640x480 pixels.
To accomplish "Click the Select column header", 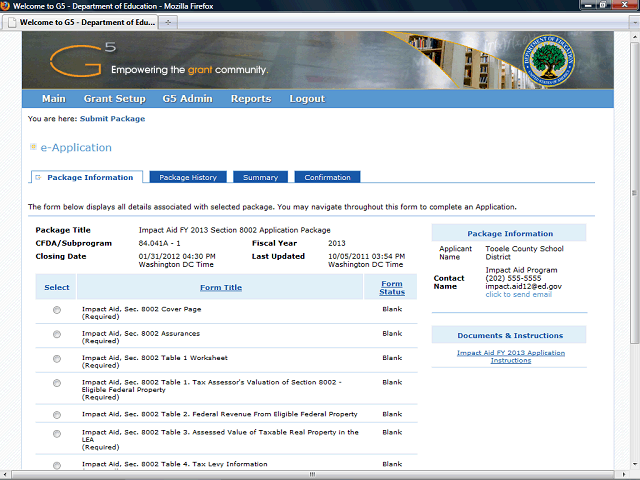I will click(57, 287).
